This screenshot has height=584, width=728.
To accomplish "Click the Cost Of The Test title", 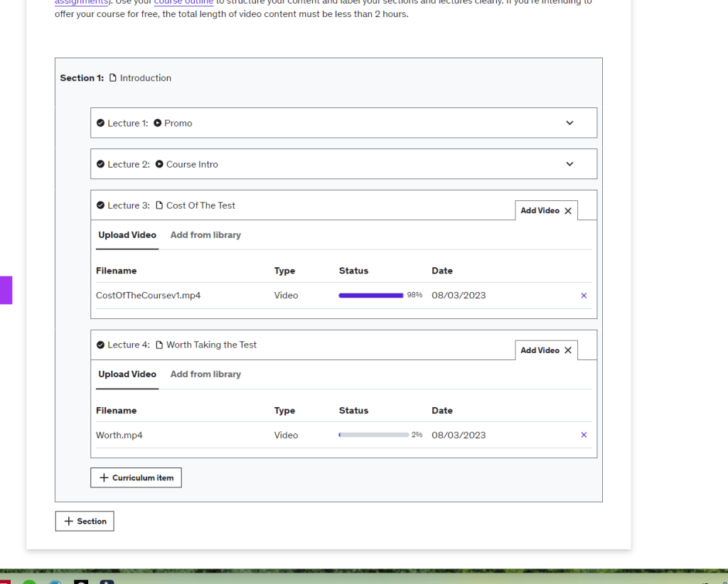I will click(200, 205).
